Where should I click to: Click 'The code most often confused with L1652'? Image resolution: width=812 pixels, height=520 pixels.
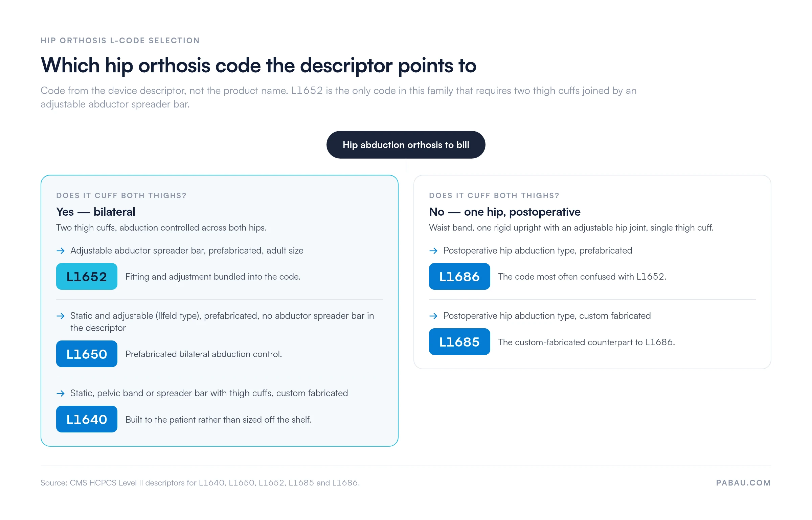coord(582,277)
